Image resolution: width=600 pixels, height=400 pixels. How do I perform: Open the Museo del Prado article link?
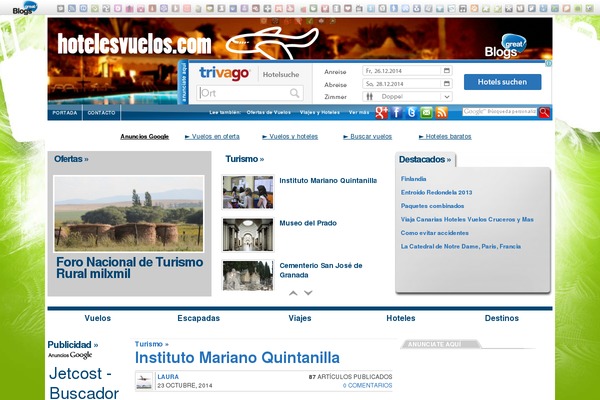308,223
